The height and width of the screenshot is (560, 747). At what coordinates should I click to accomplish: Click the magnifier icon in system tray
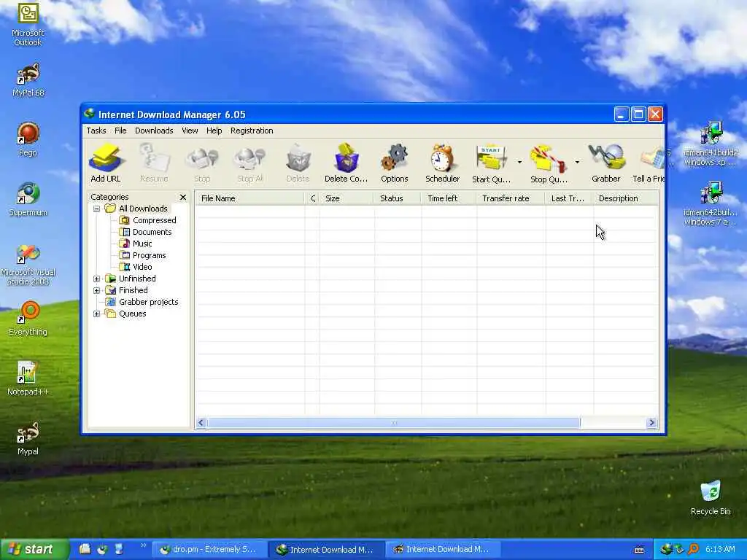[693, 550]
